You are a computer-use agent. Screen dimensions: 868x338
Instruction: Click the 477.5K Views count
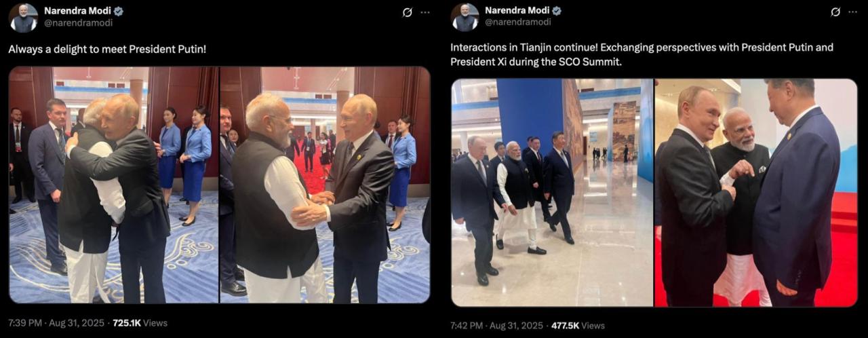click(x=578, y=326)
